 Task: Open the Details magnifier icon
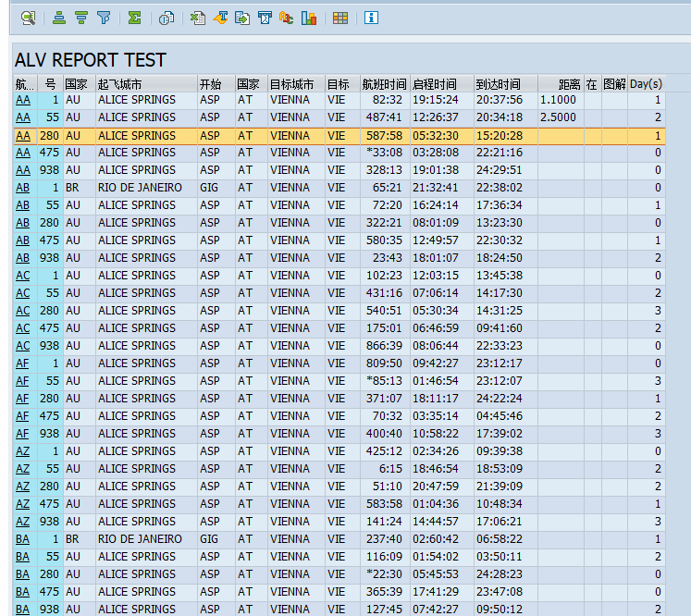(x=28, y=18)
